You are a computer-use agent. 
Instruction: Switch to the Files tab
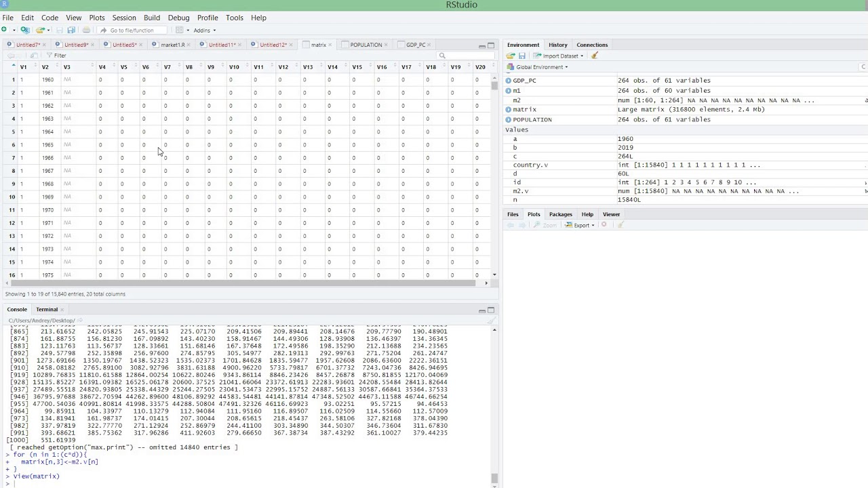513,214
